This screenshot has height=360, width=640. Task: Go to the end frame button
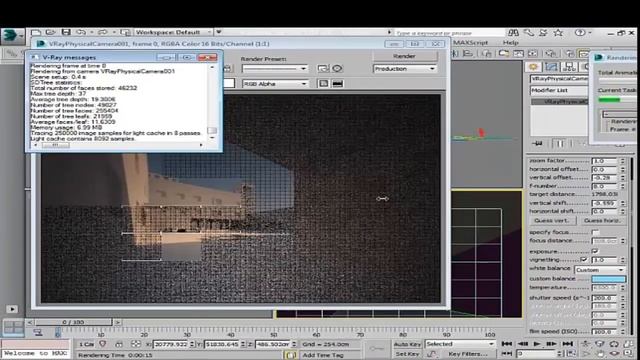coord(568,344)
